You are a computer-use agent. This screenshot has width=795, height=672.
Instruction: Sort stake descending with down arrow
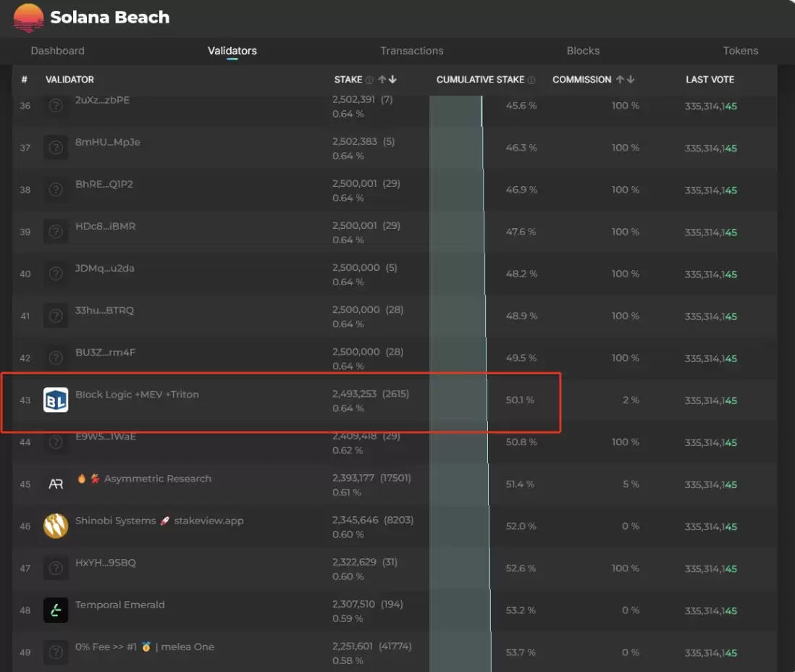[x=392, y=80]
